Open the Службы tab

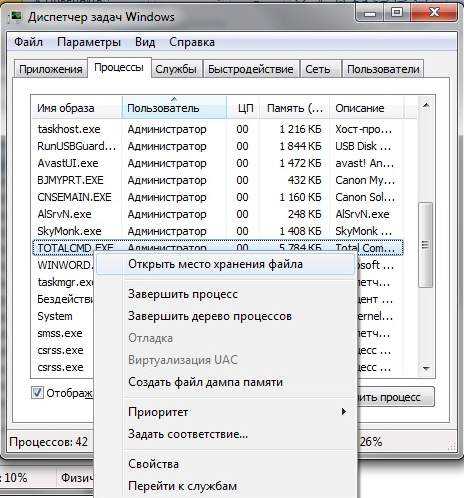pyautogui.click(x=176, y=69)
